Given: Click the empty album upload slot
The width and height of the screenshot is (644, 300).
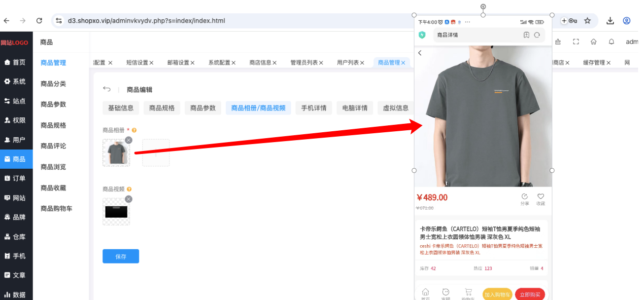Looking at the screenshot, I should [156, 152].
